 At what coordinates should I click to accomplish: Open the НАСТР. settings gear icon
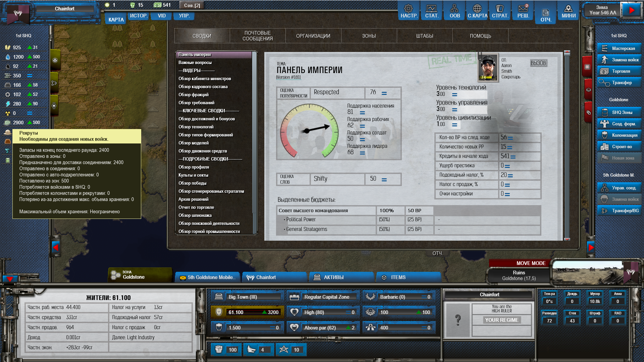[409, 11]
